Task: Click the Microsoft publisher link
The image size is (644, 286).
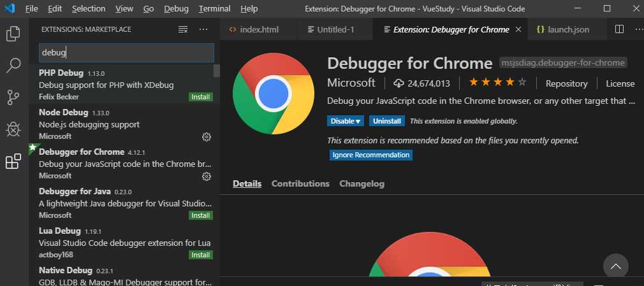Action: click(x=351, y=83)
